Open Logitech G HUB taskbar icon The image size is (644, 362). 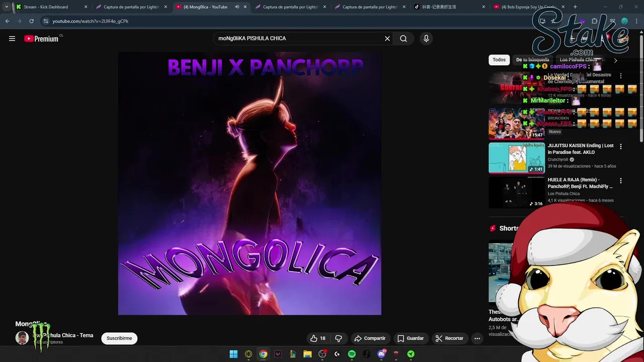(337, 354)
